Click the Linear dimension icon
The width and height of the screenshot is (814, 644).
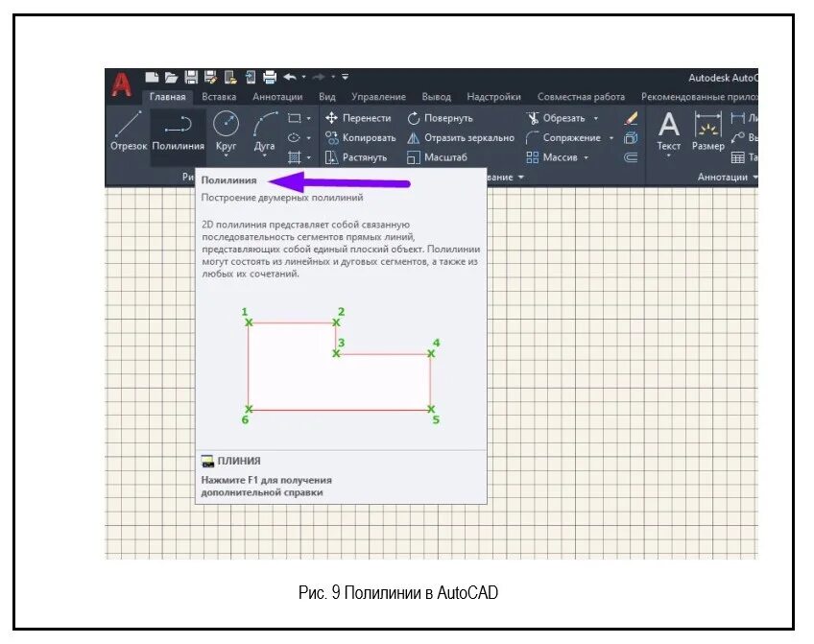[737, 118]
